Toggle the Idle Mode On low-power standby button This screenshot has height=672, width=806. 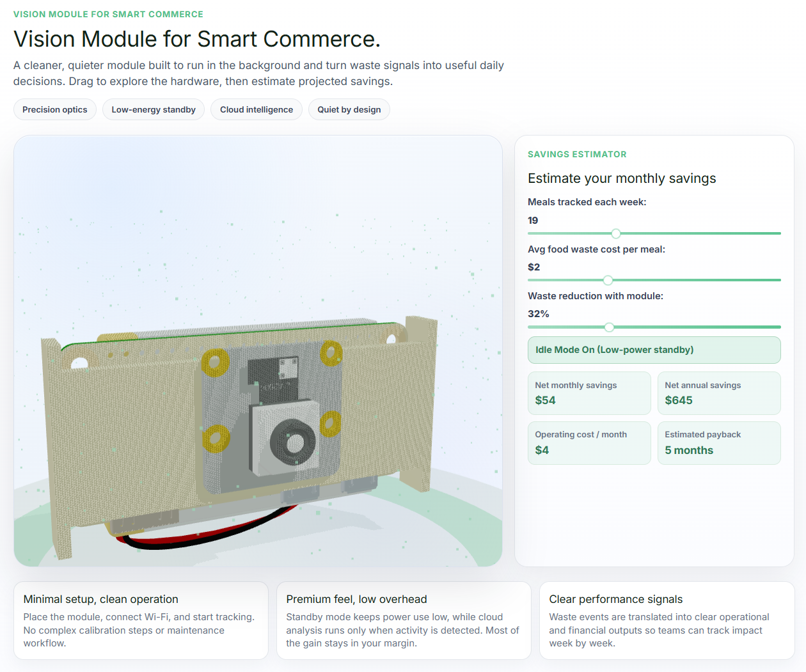pyautogui.click(x=654, y=350)
